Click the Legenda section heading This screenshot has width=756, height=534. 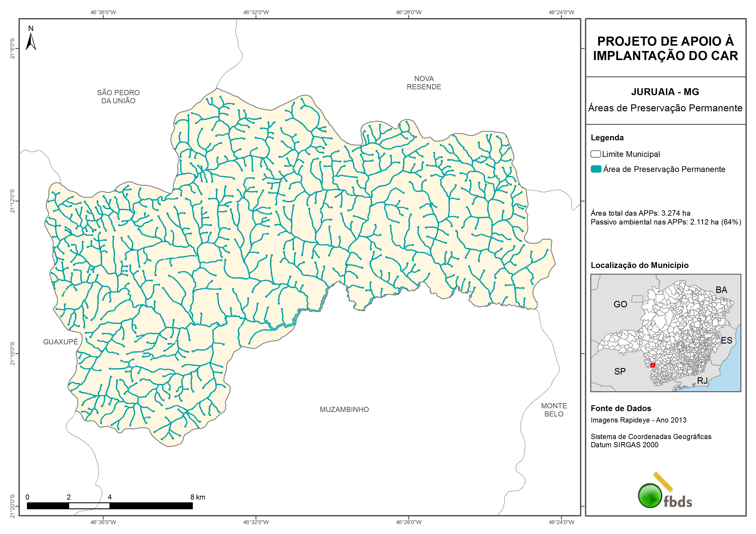(x=607, y=138)
